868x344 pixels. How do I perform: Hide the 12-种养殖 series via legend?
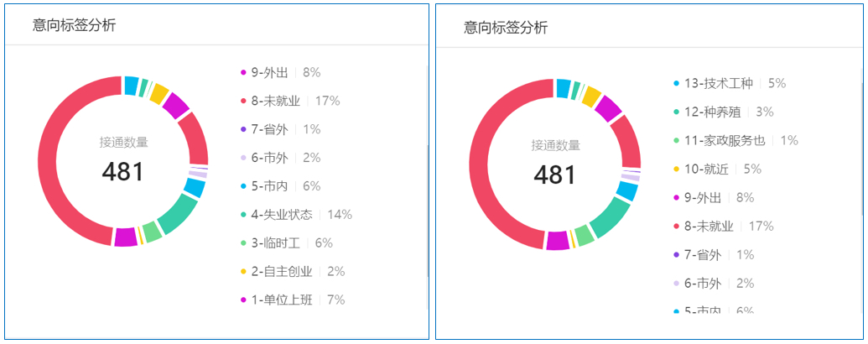pyautogui.click(x=712, y=112)
